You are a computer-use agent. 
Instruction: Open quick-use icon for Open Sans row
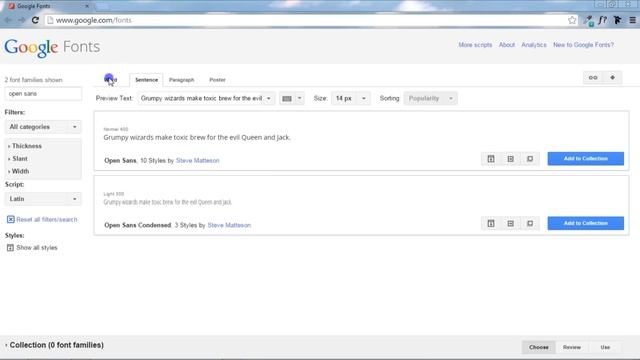(x=510, y=159)
